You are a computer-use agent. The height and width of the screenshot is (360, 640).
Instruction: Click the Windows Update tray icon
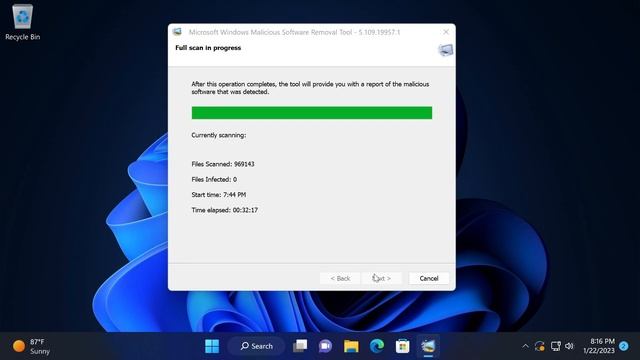[540, 346]
